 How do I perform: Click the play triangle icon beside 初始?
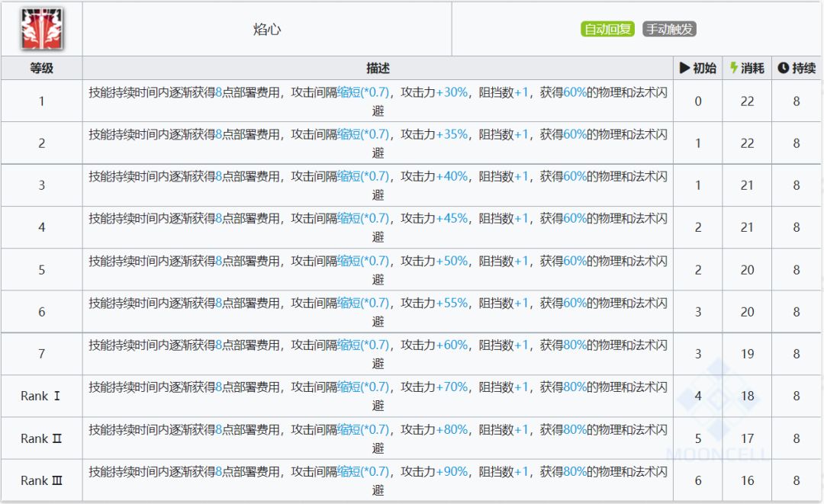pyautogui.click(x=684, y=68)
